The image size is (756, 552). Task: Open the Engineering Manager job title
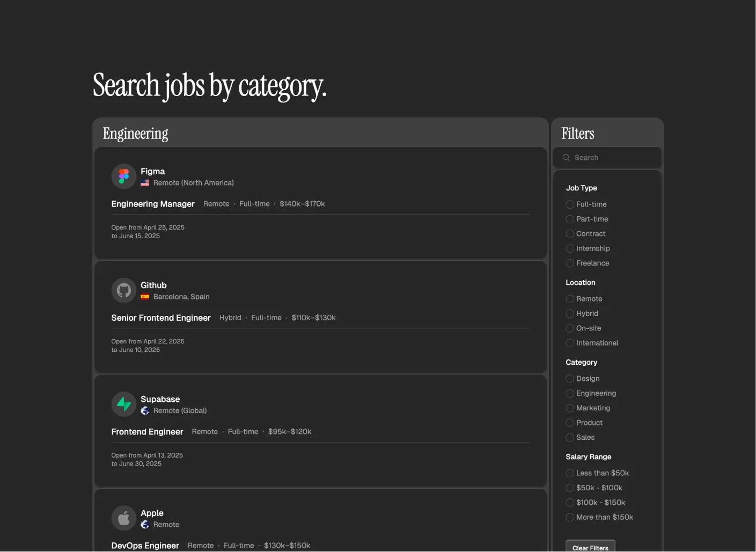tap(153, 204)
